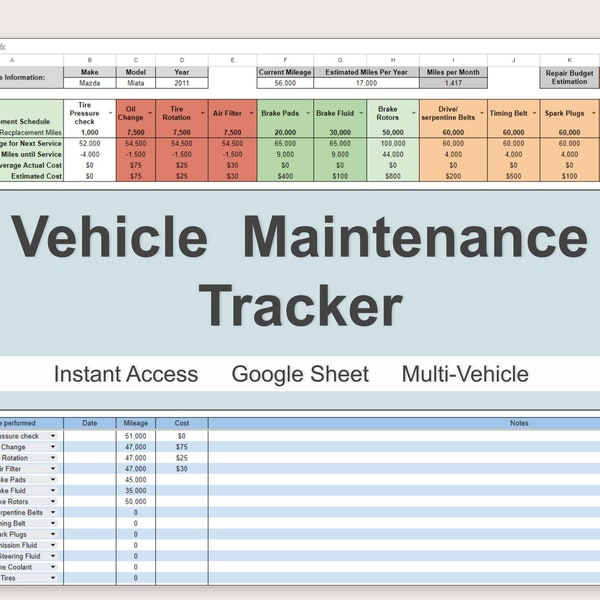This screenshot has height=600, width=600.
Task: Select the Brake Rotors 44,000 miles until service cell
Action: coord(393,154)
